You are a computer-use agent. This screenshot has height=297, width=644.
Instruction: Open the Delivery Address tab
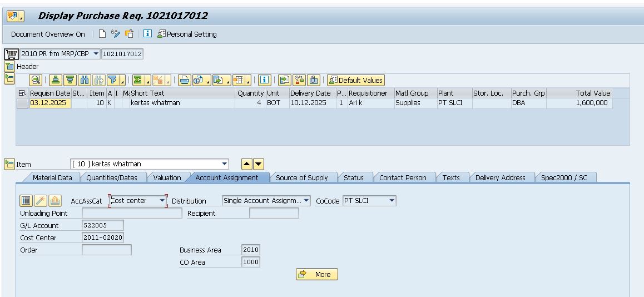[x=500, y=177]
